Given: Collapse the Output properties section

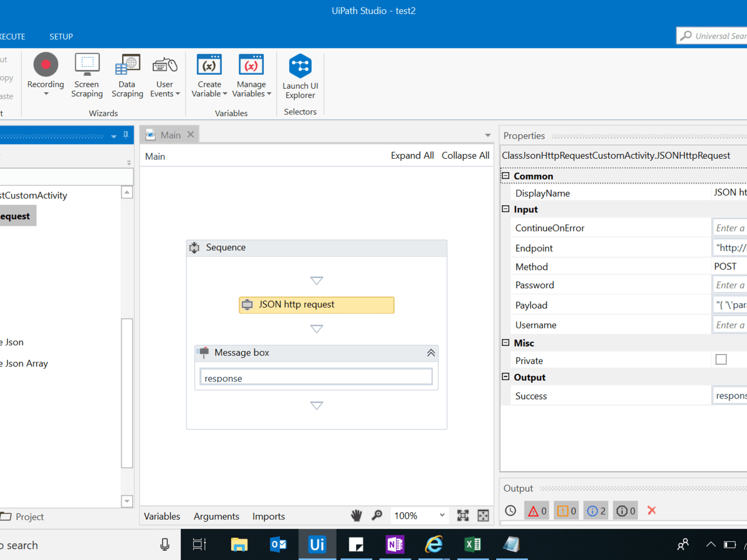Looking at the screenshot, I should 506,377.
